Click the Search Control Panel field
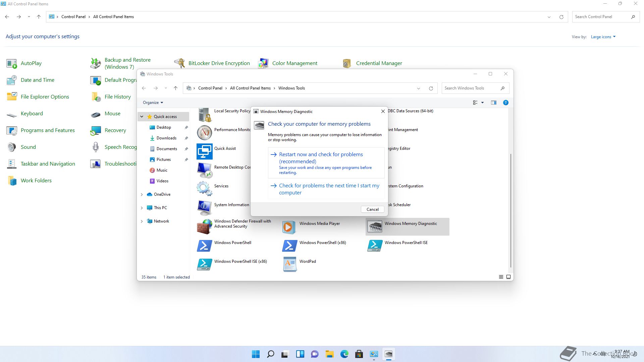Image resolution: width=644 pixels, height=362 pixels. coord(605,17)
